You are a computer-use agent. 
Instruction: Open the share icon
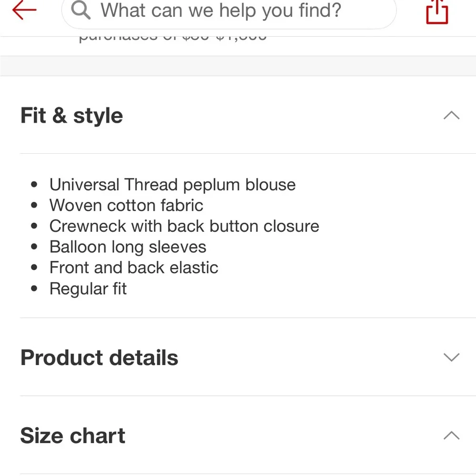pyautogui.click(x=437, y=11)
